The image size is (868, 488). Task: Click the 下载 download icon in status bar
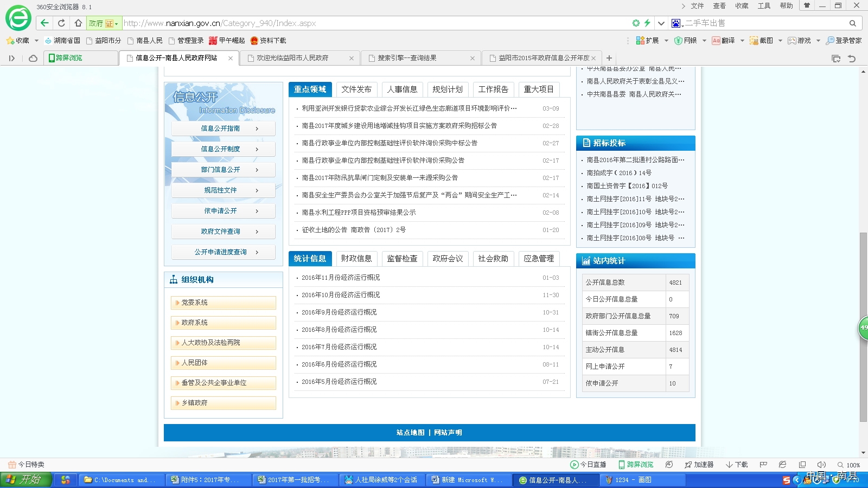[737, 465]
